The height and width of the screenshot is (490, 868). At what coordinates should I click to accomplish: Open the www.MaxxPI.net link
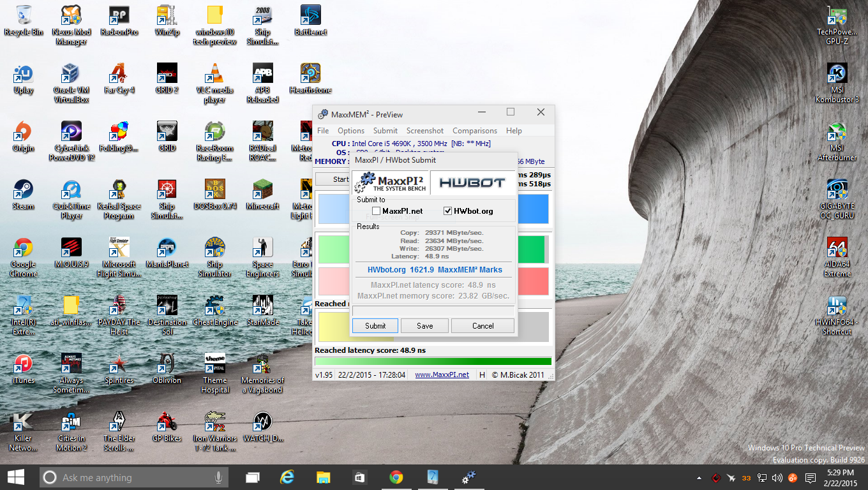pyautogui.click(x=442, y=375)
